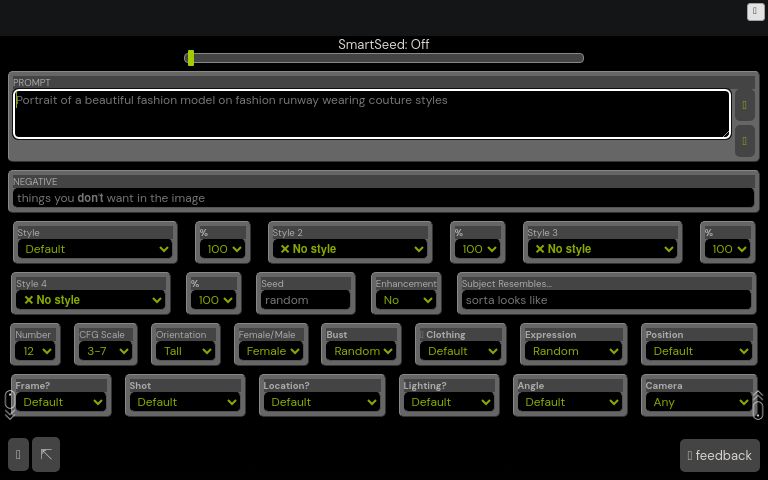Focus the Negative prompt text field
Image resolution: width=768 pixels, height=480 pixels.
point(383,198)
